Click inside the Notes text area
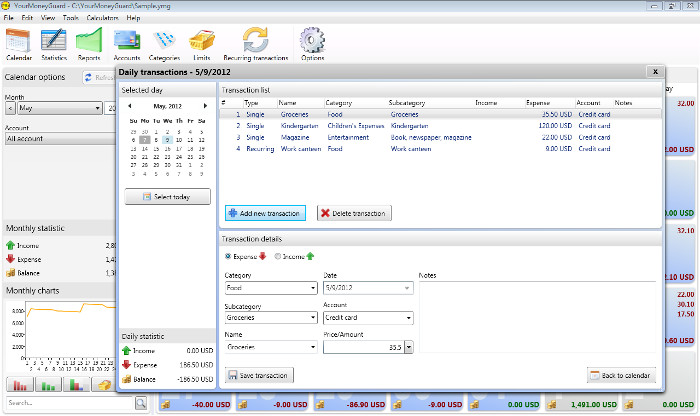Screen dimensions: 700x416 (x=538, y=315)
